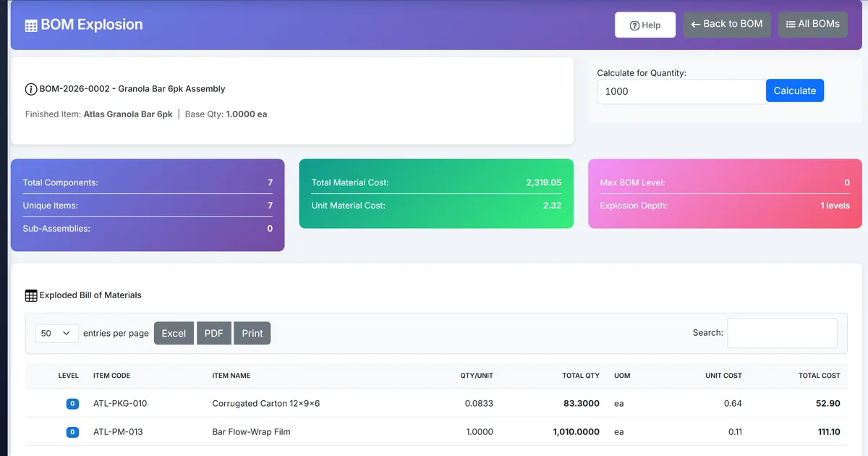Click the total qty value 83.3000

coord(582,403)
